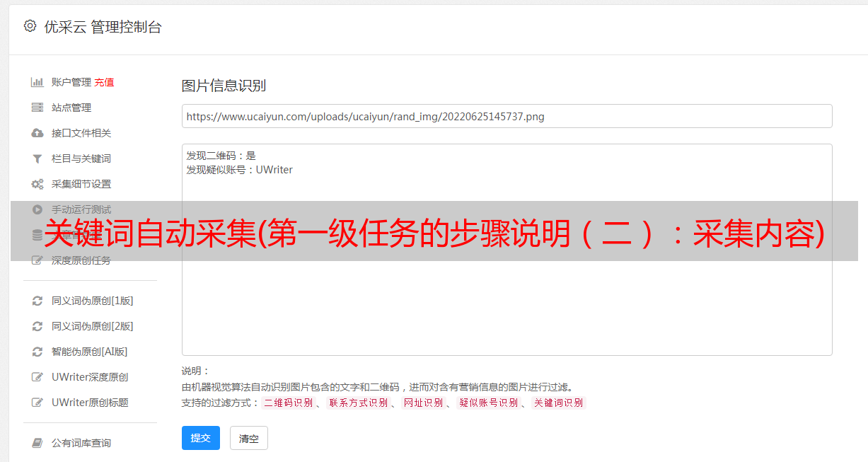Image resolution: width=868 pixels, height=462 pixels.
Task: Click the 说明： label
Action: (196, 371)
